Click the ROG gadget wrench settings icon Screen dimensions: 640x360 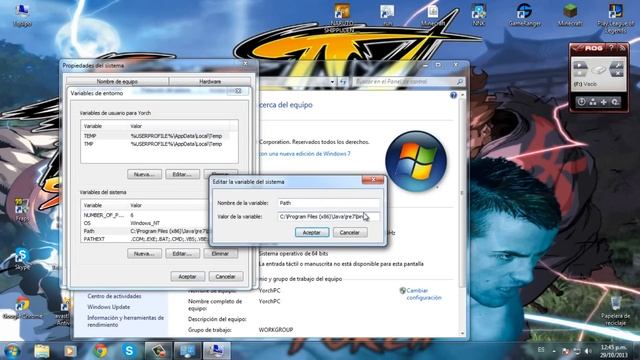pos(617,65)
